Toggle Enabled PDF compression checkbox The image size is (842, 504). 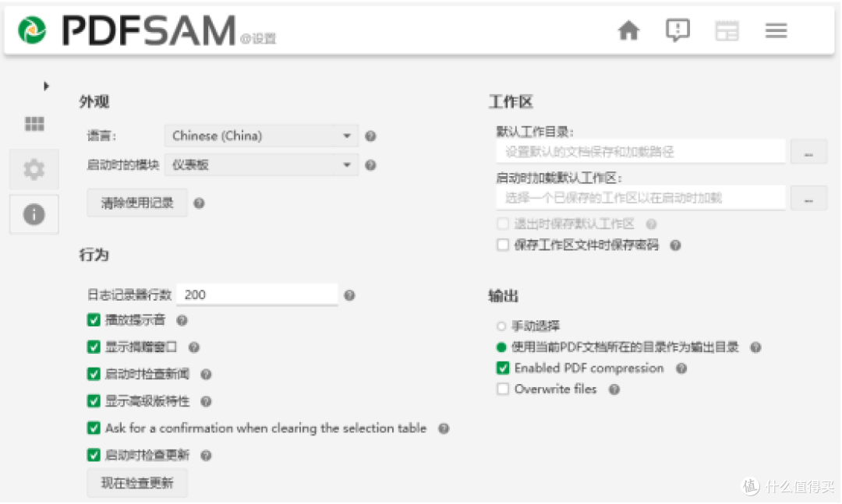tap(503, 368)
